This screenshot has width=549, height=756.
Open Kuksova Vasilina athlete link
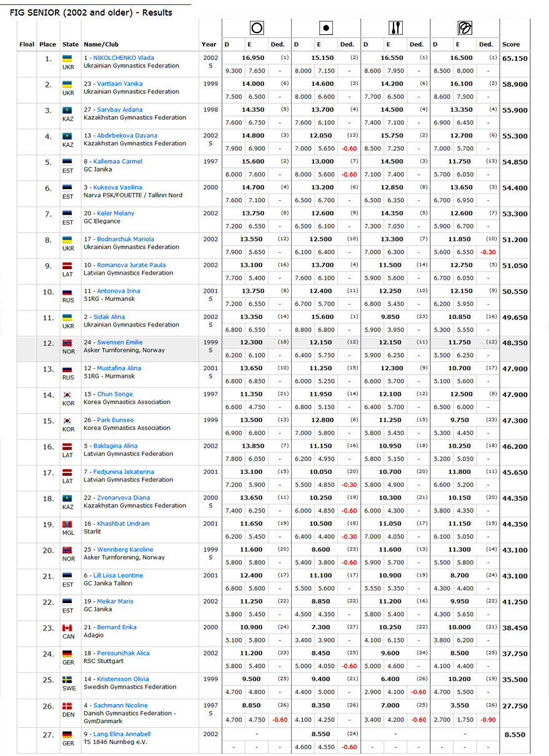point(119,187)
